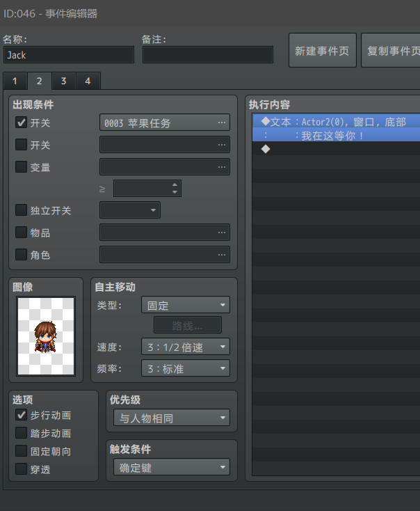Screen dimensions: 420x511
Task: Click the 角色 selection field
Action: [x=165, y=255]
